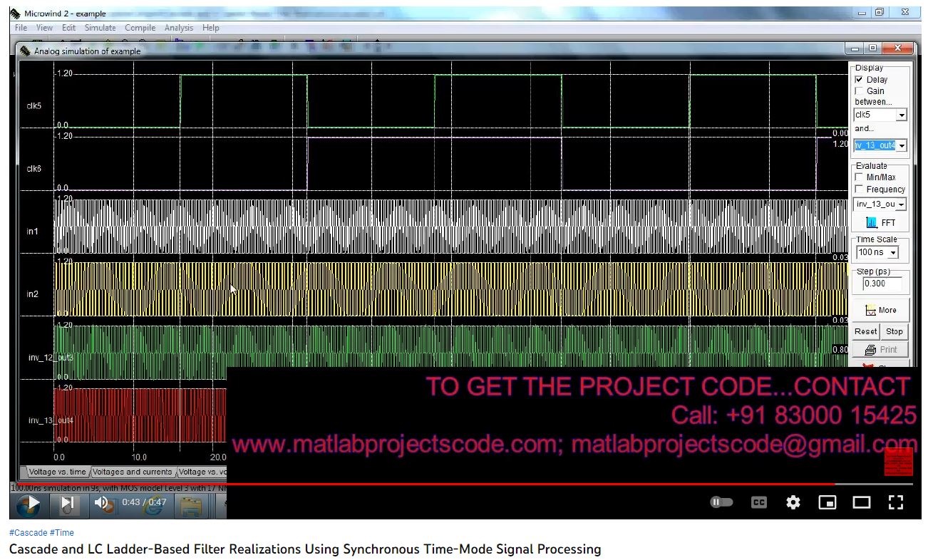Switch to Voltages and currents tab

133,472
